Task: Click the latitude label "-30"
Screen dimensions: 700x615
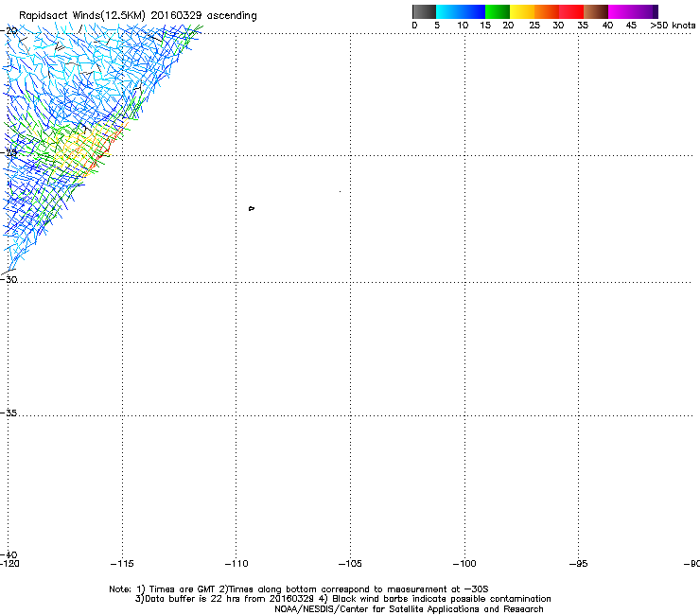Action: [9, 279]
